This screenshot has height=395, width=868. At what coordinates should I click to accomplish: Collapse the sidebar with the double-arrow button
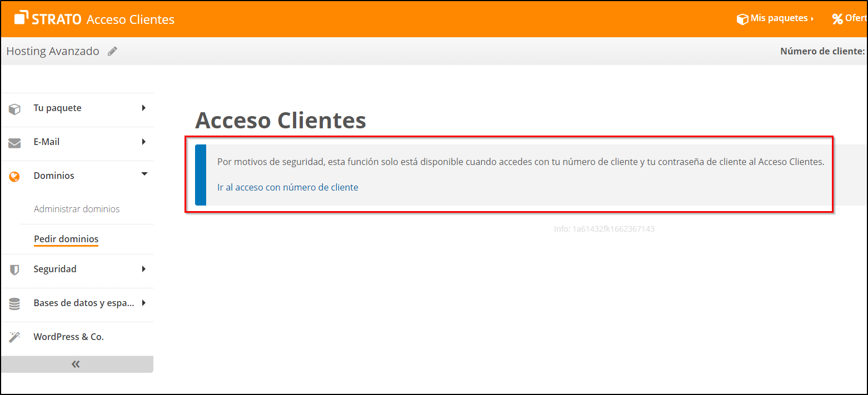pos(77,364)
